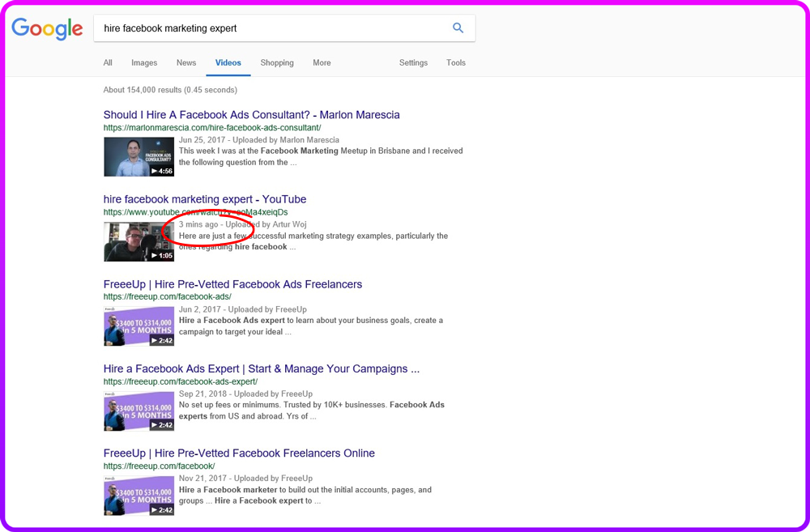The width and height of the screenshot is (810, 532).
Task: Click 'Nov 21, 2017 - Uploaded by FreeeUp' text
Action: coord(246,479)
